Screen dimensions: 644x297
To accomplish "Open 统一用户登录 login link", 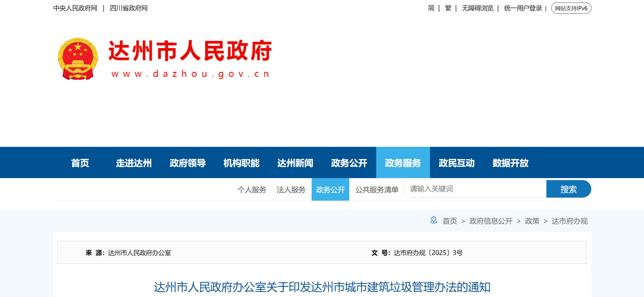I will point(523,8).
